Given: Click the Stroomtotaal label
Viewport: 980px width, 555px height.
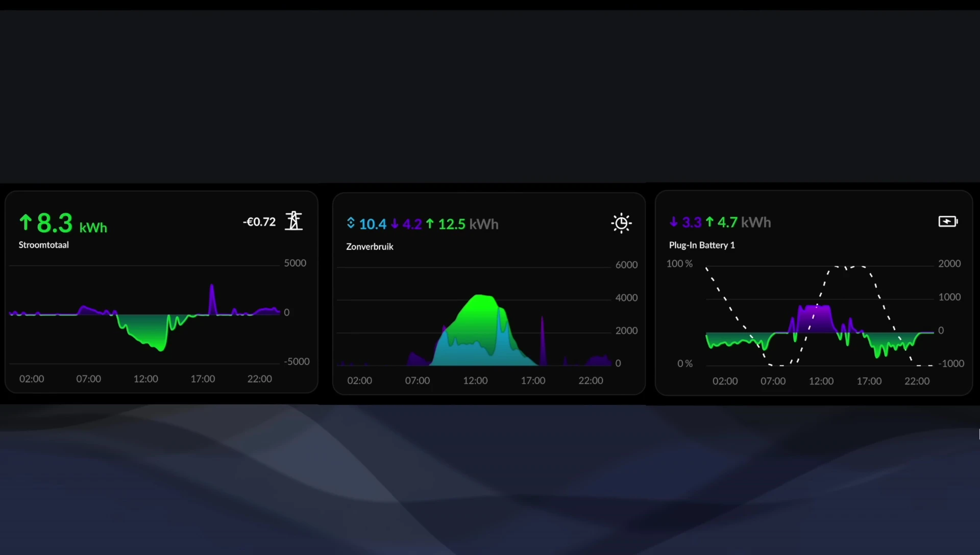Looking at the screenshot, I should (44, 245).
